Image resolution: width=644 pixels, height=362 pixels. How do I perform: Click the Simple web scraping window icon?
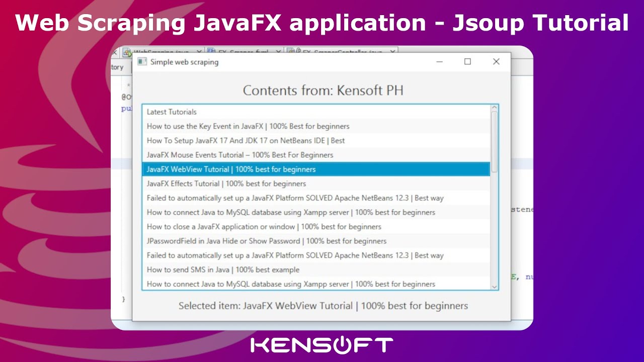142,62
